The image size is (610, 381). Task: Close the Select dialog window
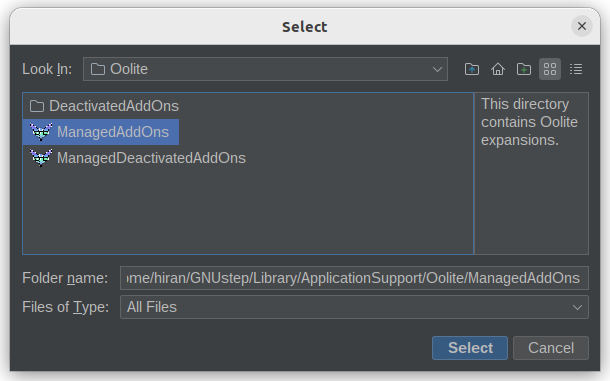pos(582,26)
